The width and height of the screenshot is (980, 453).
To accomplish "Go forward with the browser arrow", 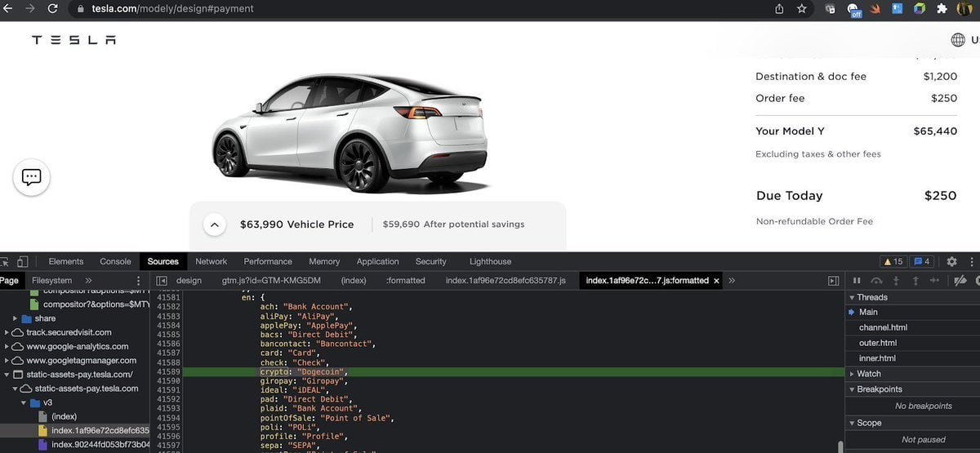I will click(30, 9).
